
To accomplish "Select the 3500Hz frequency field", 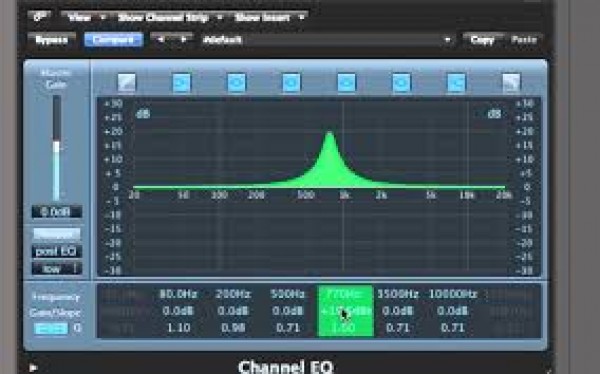I will [398, 294].
